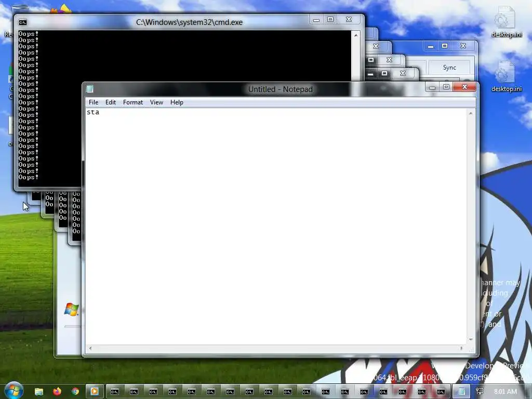Open the View menu in Notepad
The image size is (532, 399).
(156, 102)
